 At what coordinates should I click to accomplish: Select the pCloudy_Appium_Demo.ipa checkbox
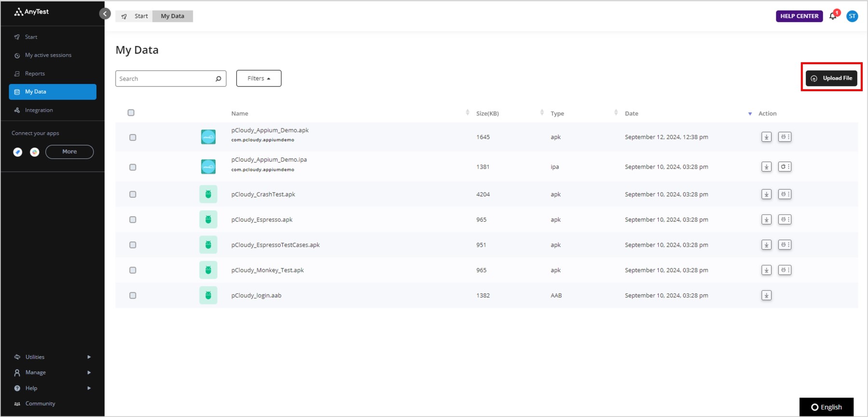click(x=133, y=167)
